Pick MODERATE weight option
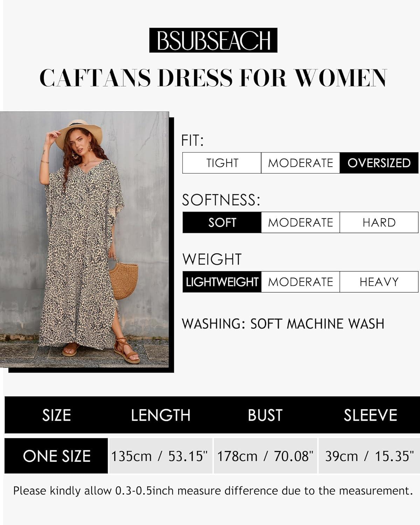The width and height of the screenshot is (420, 525). [x=300, y=282]
